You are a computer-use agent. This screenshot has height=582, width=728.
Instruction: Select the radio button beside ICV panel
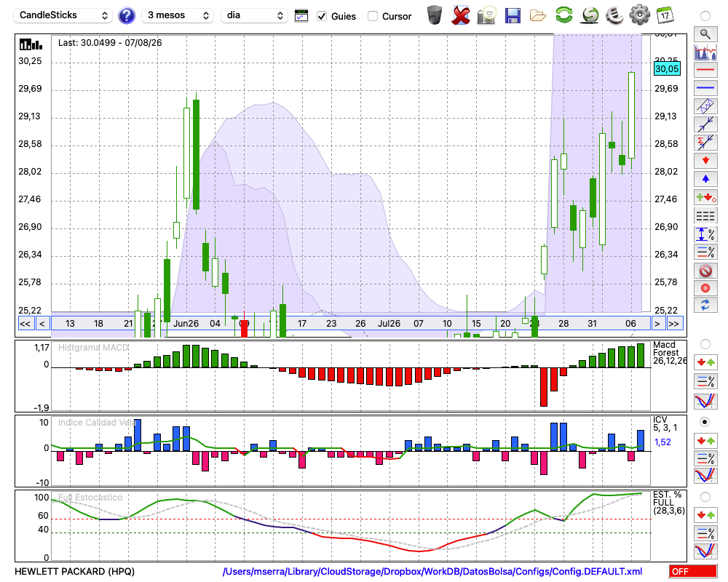pos(705,422)
